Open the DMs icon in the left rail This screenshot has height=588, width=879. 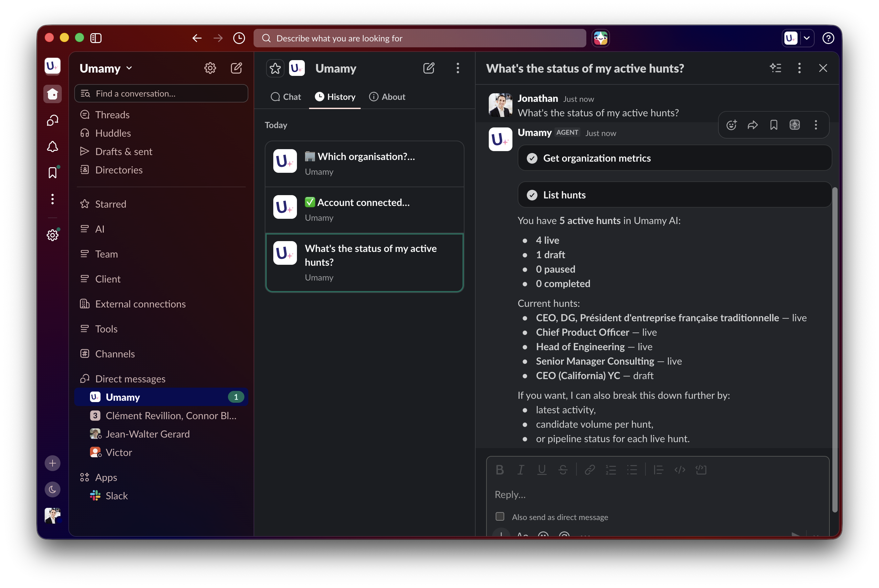53,120
